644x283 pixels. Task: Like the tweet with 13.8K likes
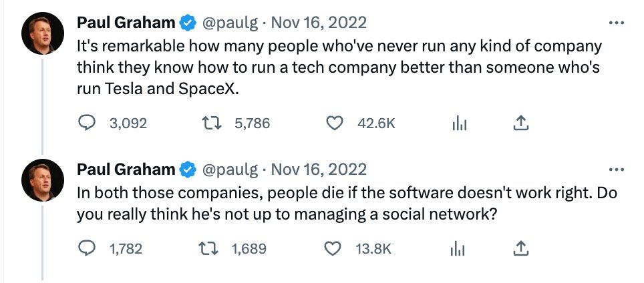click(333, 248)
